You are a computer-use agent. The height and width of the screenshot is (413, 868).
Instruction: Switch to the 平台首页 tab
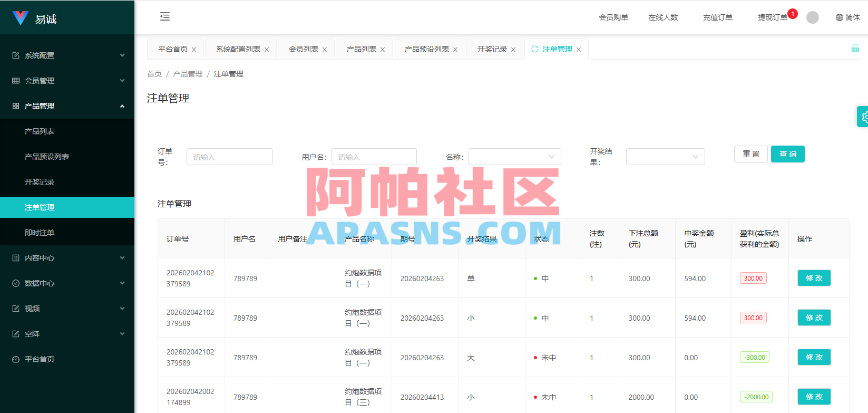pyautogui.click(x=173, y=49)
